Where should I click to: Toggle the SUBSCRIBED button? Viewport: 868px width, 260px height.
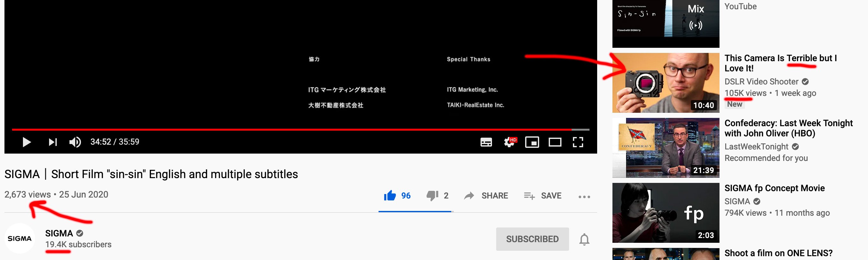[x=532, y=239]
